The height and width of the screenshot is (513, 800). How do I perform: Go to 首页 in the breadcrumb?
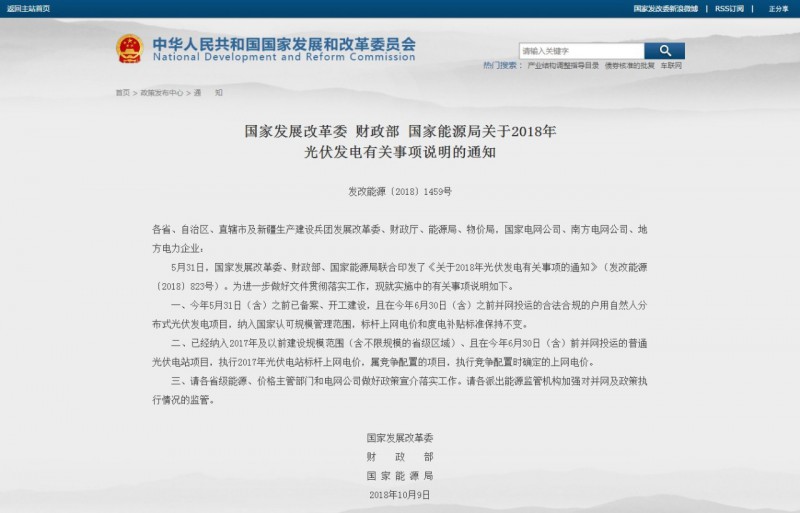(122, 92)
